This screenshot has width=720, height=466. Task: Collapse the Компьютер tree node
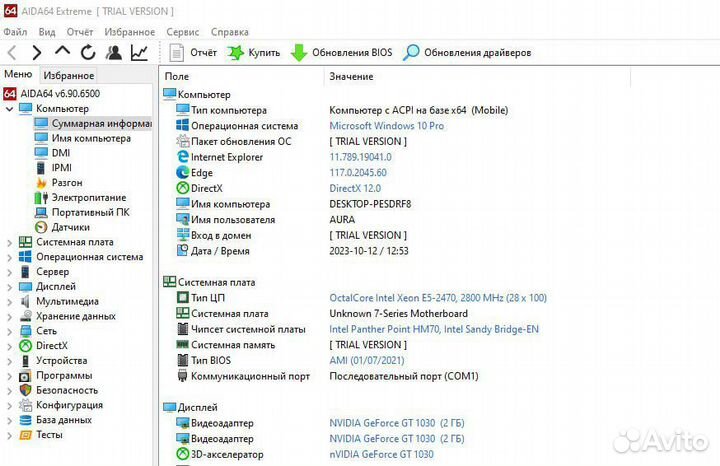(x=9, y=109)
